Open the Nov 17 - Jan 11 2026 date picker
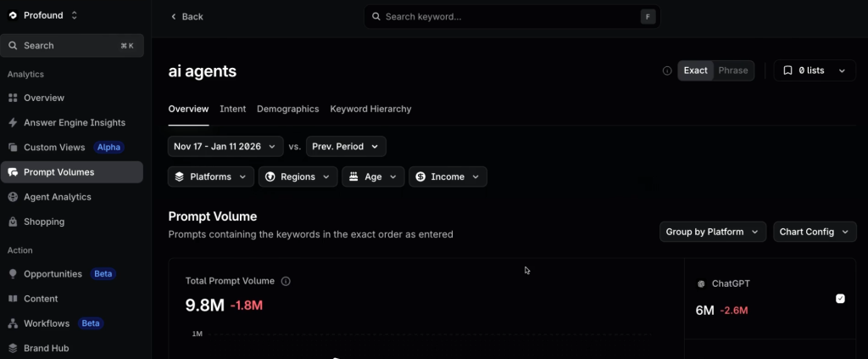Viewport: 868px width, 359px height. click(x=225, y=146)
